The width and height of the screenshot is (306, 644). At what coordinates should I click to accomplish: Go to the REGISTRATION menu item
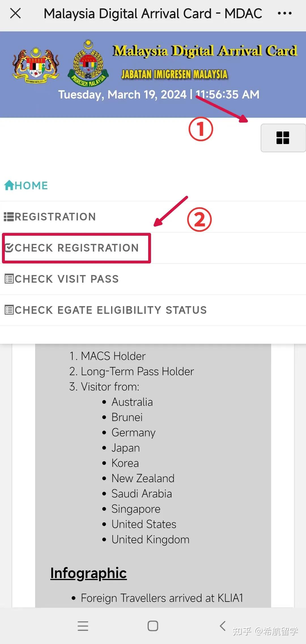[x=55, y=217]
